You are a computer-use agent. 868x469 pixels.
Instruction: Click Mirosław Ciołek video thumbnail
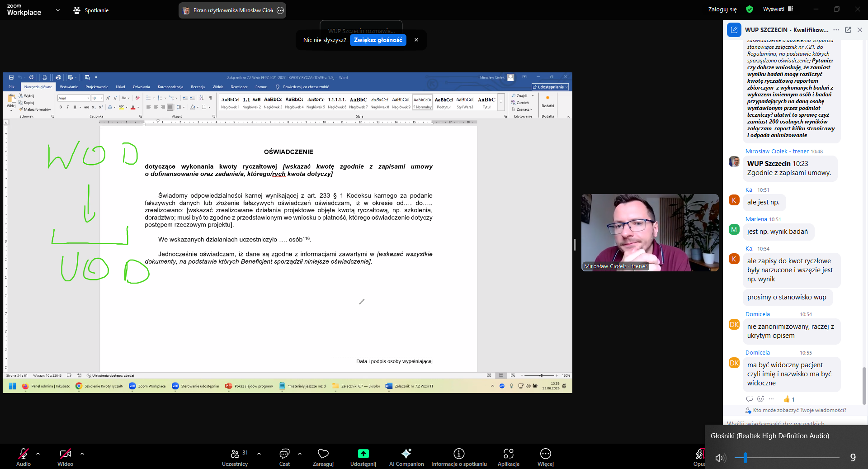click(x=650, y=232)
